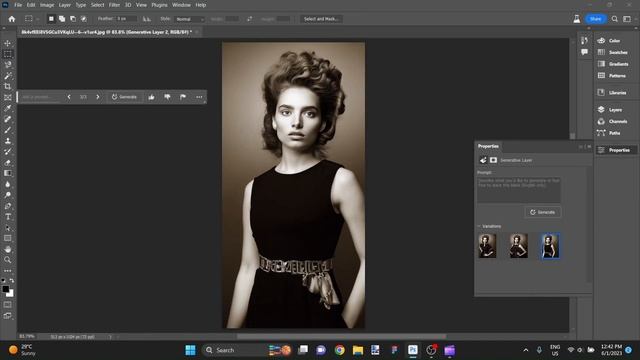Open the Style dropdown set to Normal
Image resolution: width=640 pixels, height=360 pixels.
click(x=189, y=19)
